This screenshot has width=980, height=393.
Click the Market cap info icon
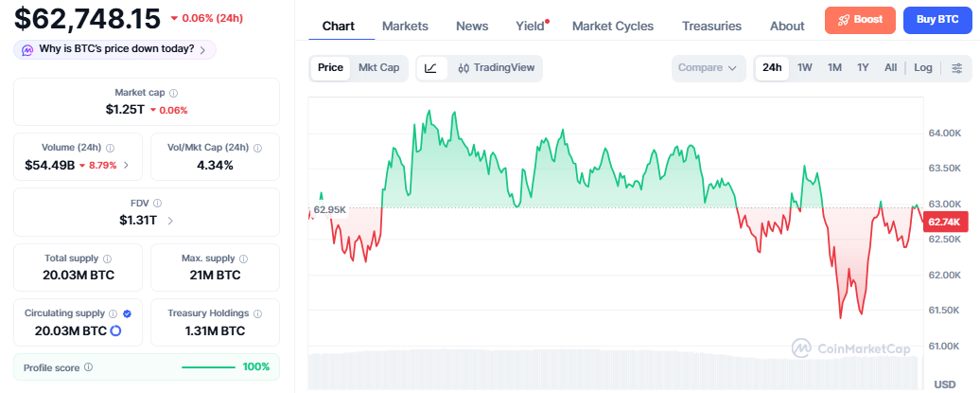[174, 93]
